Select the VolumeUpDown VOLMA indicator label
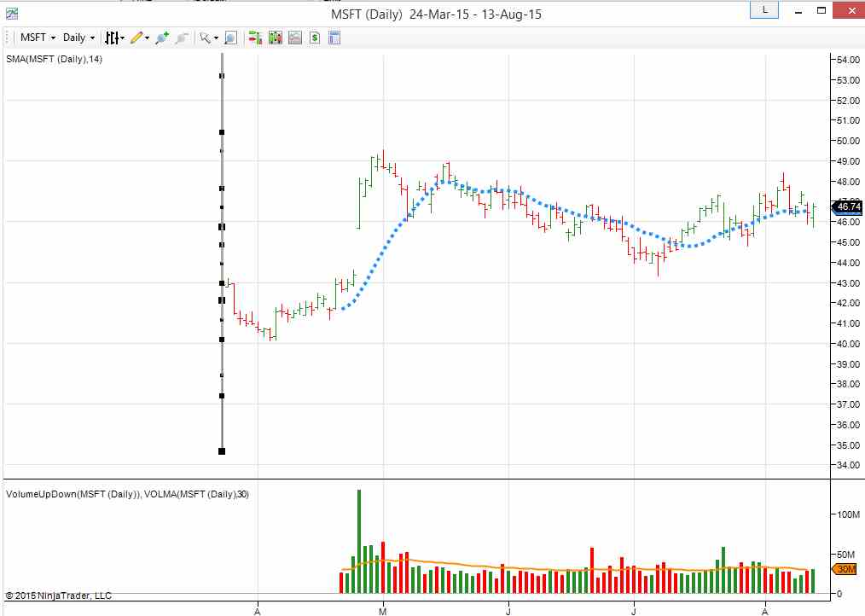Screen dimensions: 865x616 (127, 494)
